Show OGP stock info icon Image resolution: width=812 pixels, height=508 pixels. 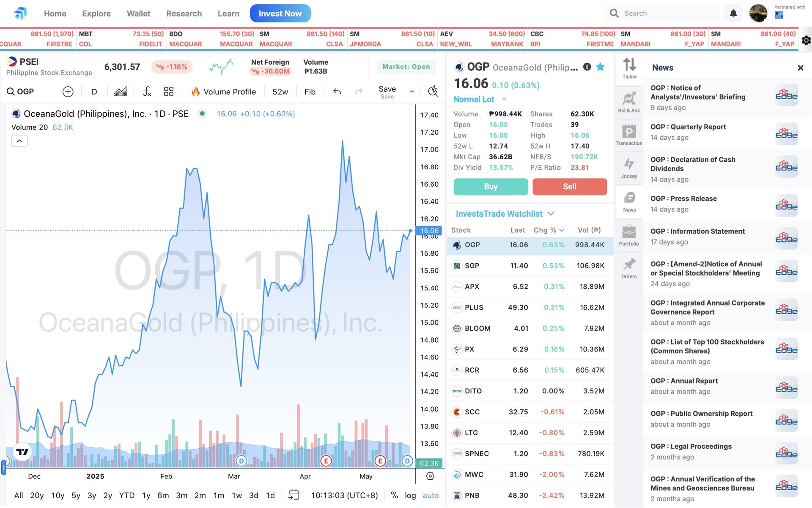587,66
